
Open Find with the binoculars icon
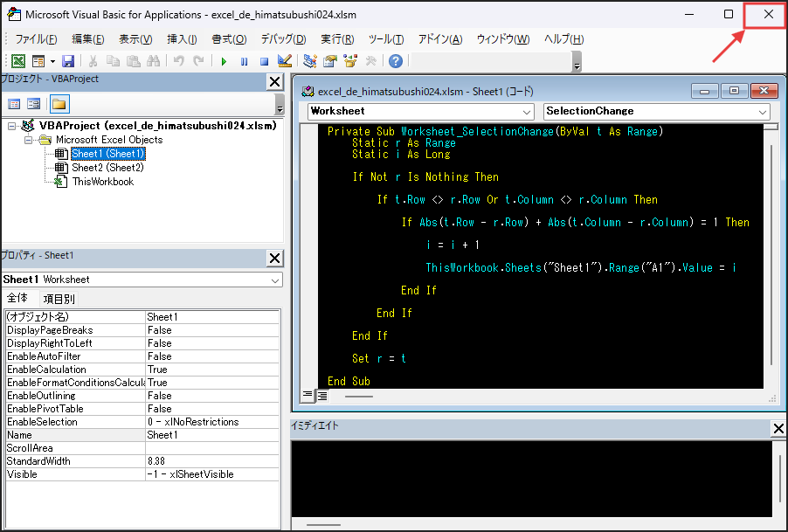click(x=153, y=61)
